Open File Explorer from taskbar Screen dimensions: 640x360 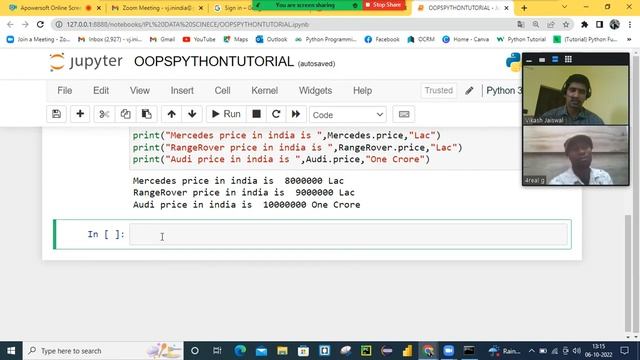coord(282,351)
